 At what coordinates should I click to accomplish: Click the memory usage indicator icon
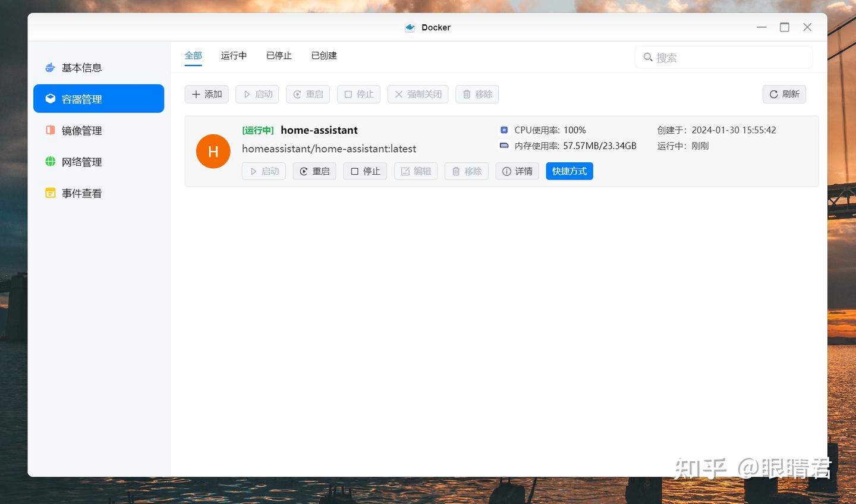[503, 145]
